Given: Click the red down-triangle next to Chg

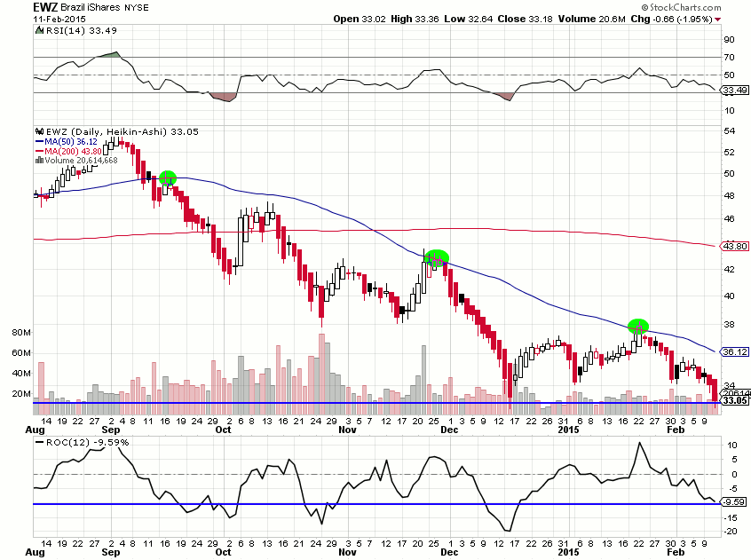Looking at the screenshot, I should 717,20.
